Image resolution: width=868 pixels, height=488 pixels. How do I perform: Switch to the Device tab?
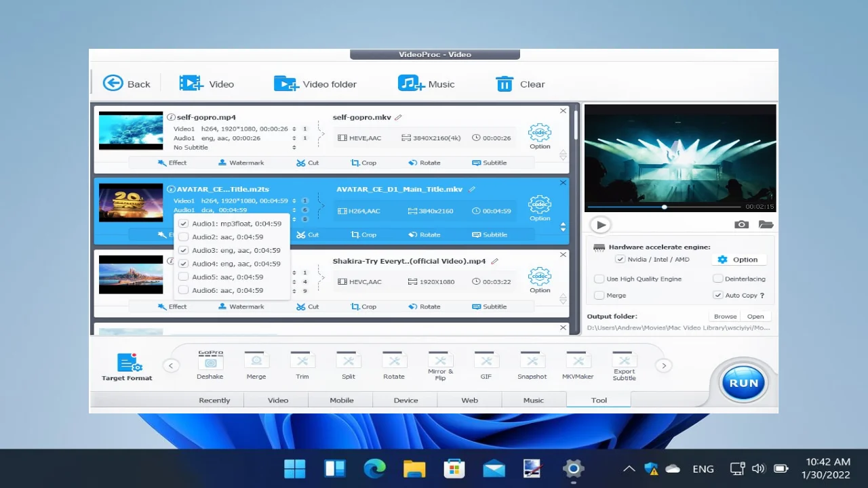pos(406,401)
